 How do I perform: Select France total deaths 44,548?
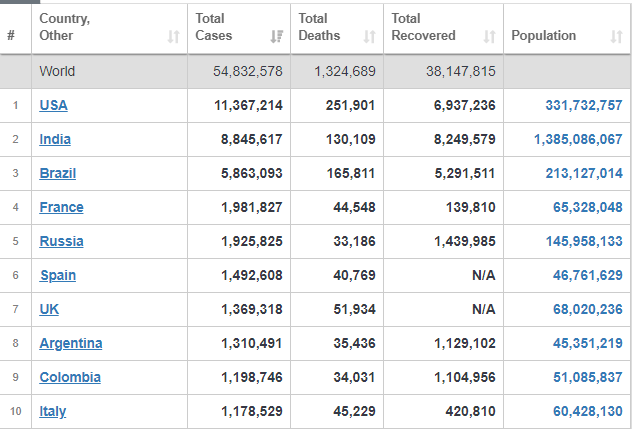coord(354,207)
